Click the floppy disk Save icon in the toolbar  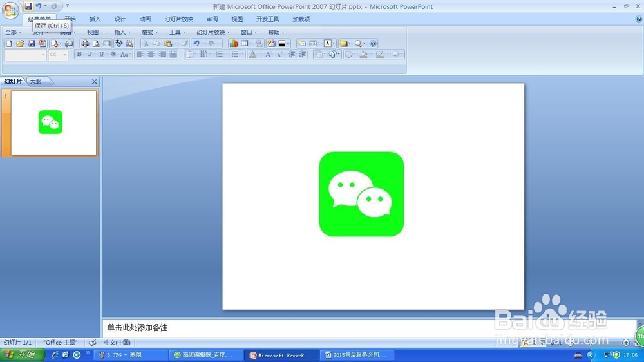coord(32,43)
